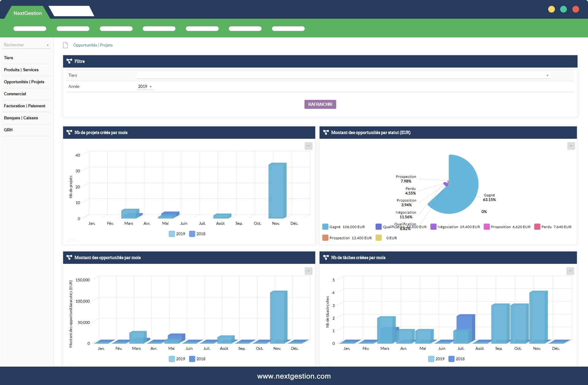Open the tasks-per-month chart options menu
The height and width of the screenshot is (385, 588).
[x=570, y=271]
